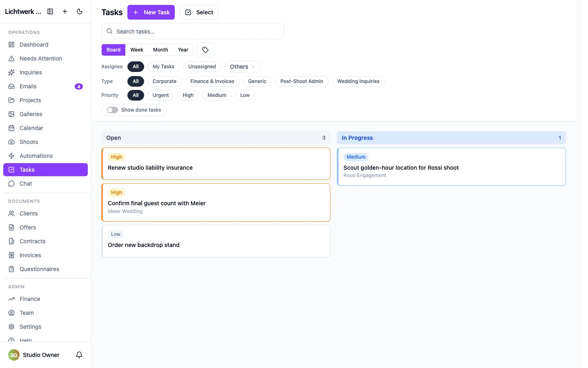Open Inquiries page
Image resolution: width=588 pixels, height=368 pixels.
coord(45,72)
